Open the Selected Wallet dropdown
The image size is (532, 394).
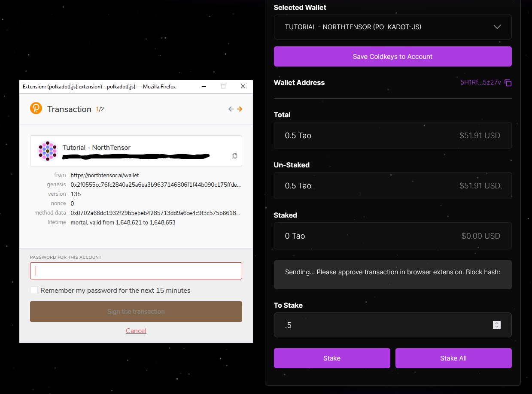click(x=393, y=27)
